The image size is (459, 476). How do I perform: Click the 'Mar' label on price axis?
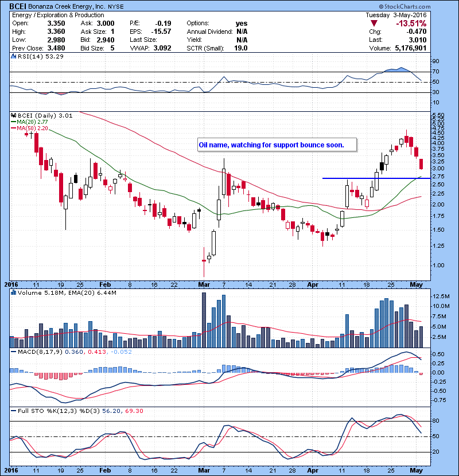(204, 285)
